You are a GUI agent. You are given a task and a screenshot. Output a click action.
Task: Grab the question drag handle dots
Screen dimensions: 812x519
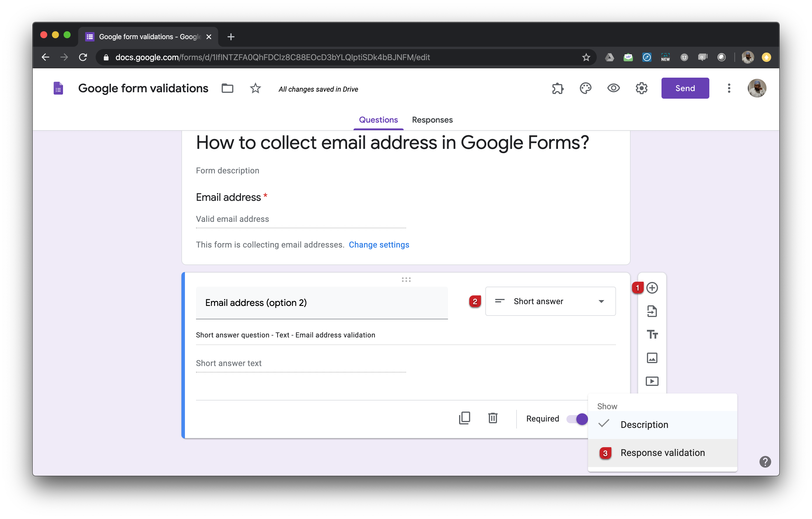(x=406, y=279)
